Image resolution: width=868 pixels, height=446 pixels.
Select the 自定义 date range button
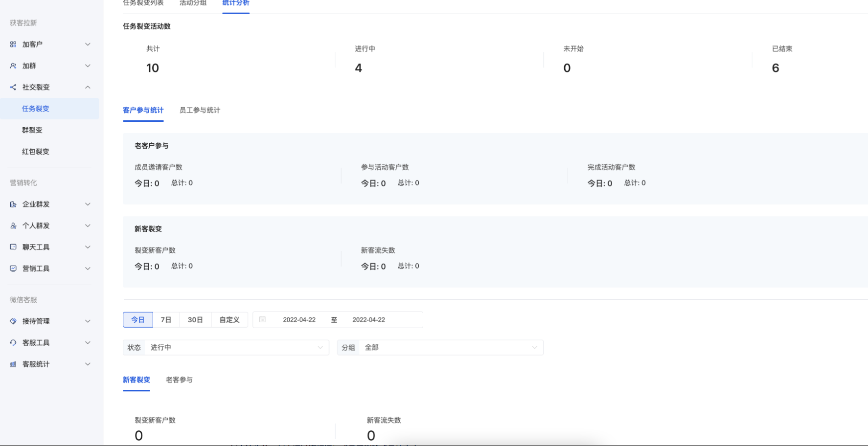point(229,320)
